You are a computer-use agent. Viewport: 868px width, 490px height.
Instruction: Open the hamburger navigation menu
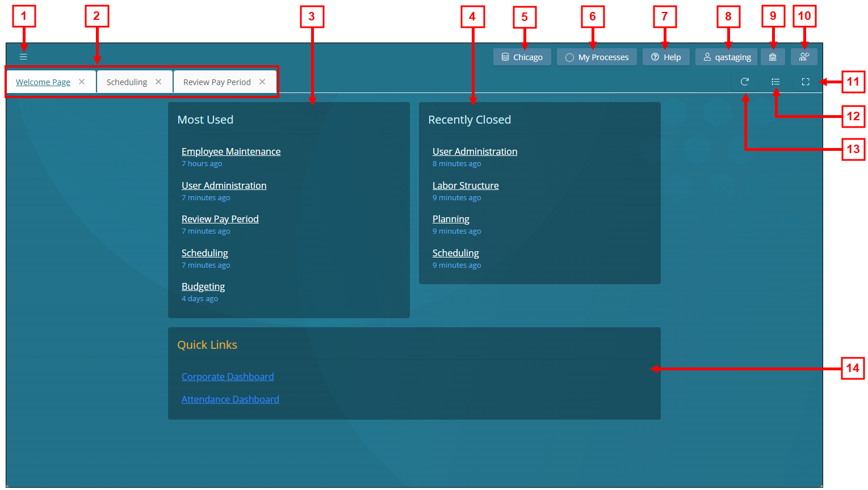[23, 57]
